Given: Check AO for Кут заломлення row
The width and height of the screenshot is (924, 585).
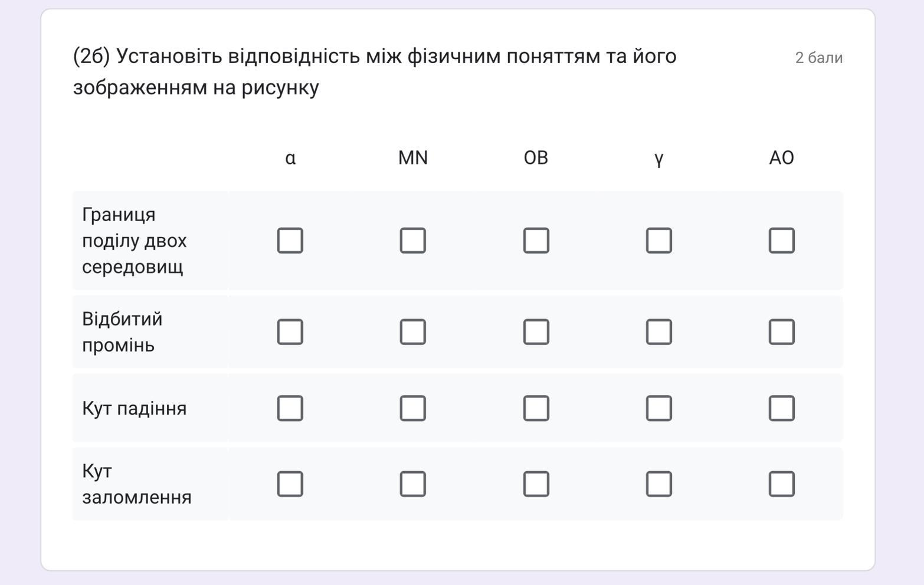Looking at the screenshot, I should click(x=782, y=484).
